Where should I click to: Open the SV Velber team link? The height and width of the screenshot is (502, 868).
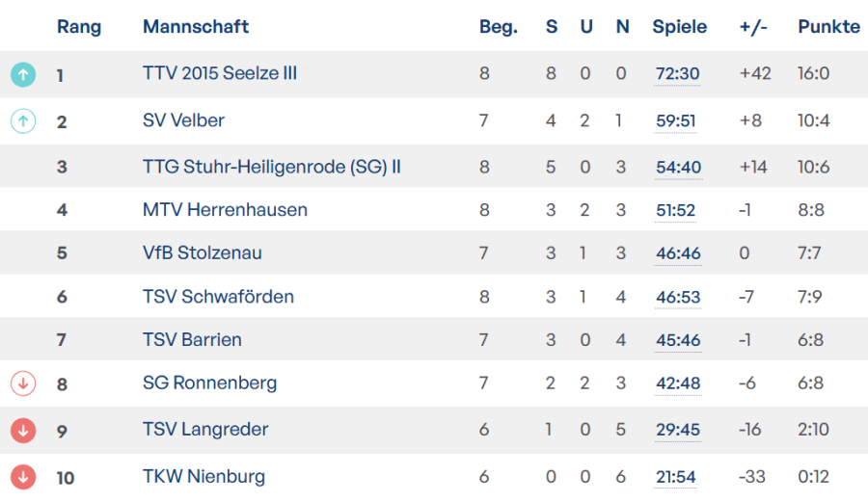[x=183, y=120]
